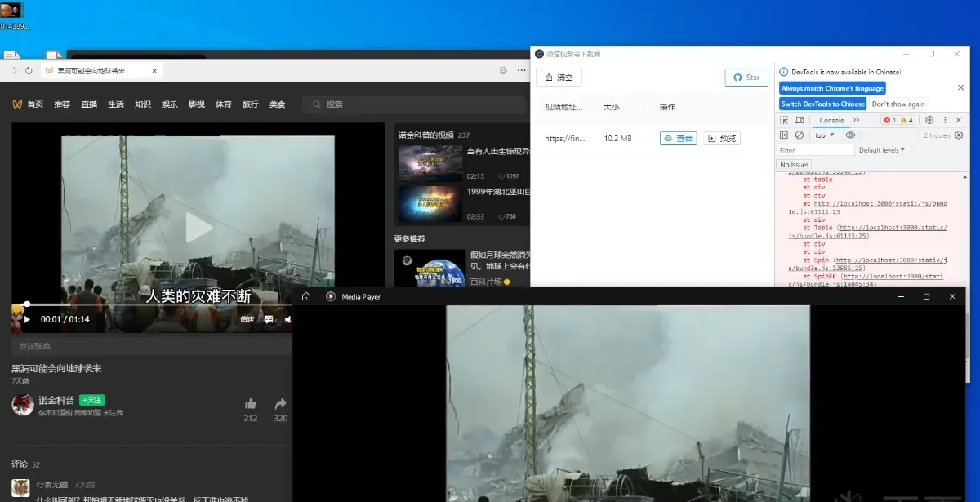Close the 黑洞可能会向地球袭来 browser tab
This screenshot has height=502, width=980.
click(x=156, y=71)
